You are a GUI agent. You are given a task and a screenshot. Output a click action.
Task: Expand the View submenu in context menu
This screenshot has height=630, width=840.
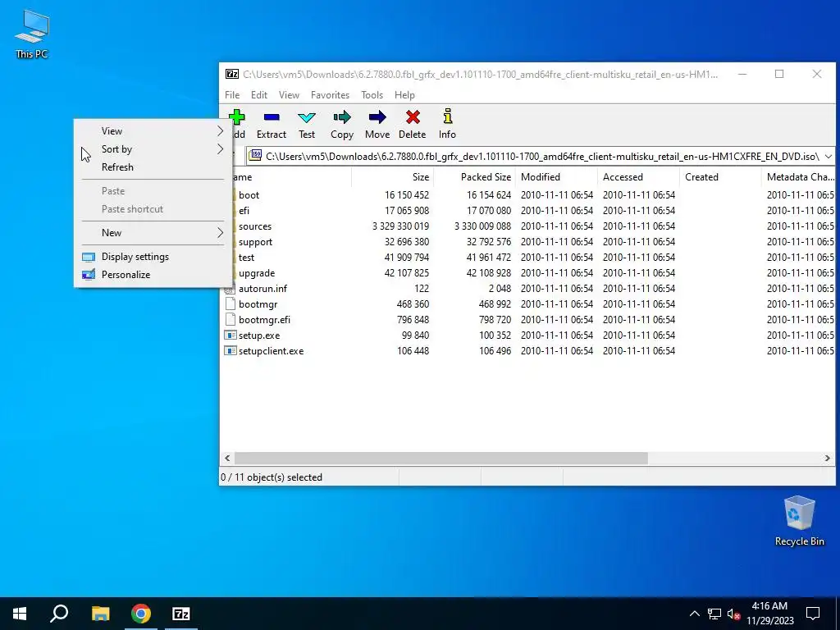pyautogui.click(x=153, y=130)
